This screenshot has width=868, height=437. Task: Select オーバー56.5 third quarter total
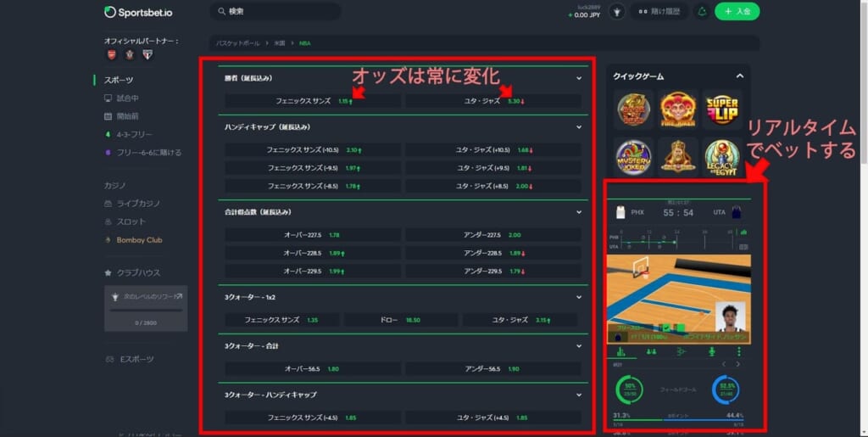coord(313,369)
